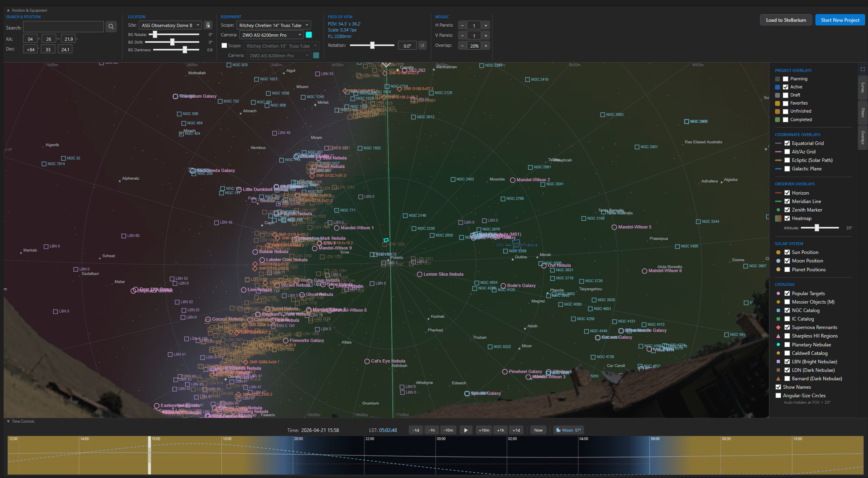Click Start New Project button
Screen dimensions: 868x478
(840, 20)
